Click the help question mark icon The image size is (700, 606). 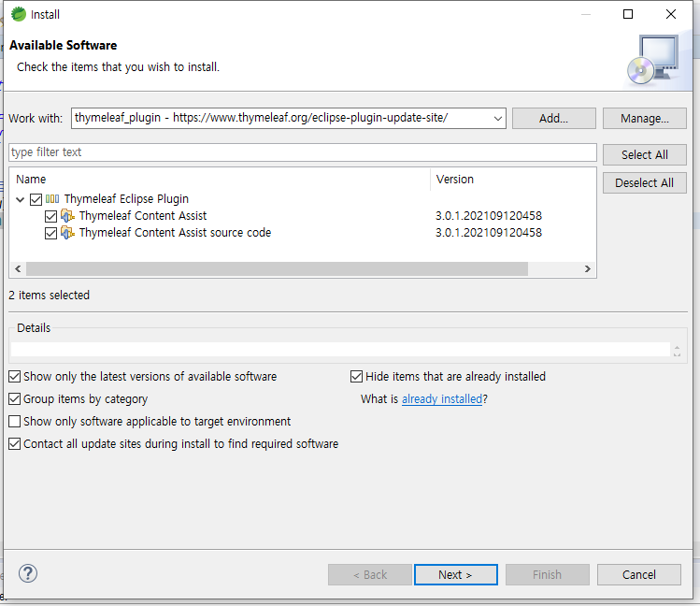coord(28,574)
